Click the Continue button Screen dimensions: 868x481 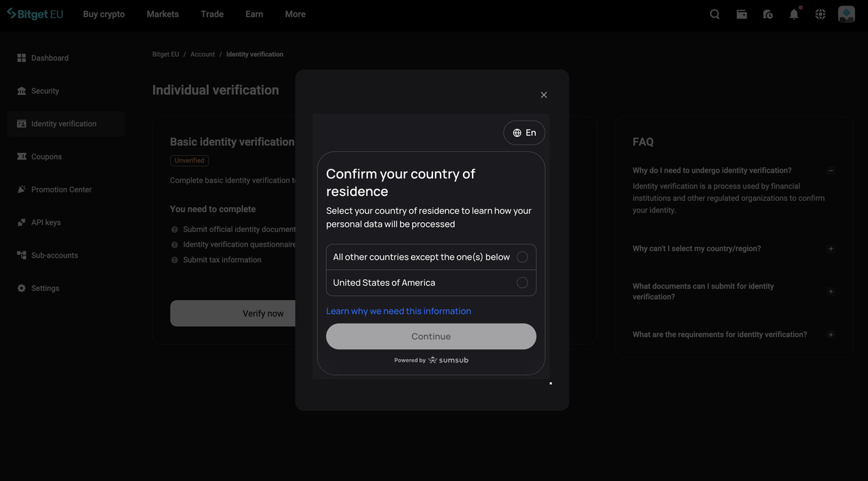(431, 336)
